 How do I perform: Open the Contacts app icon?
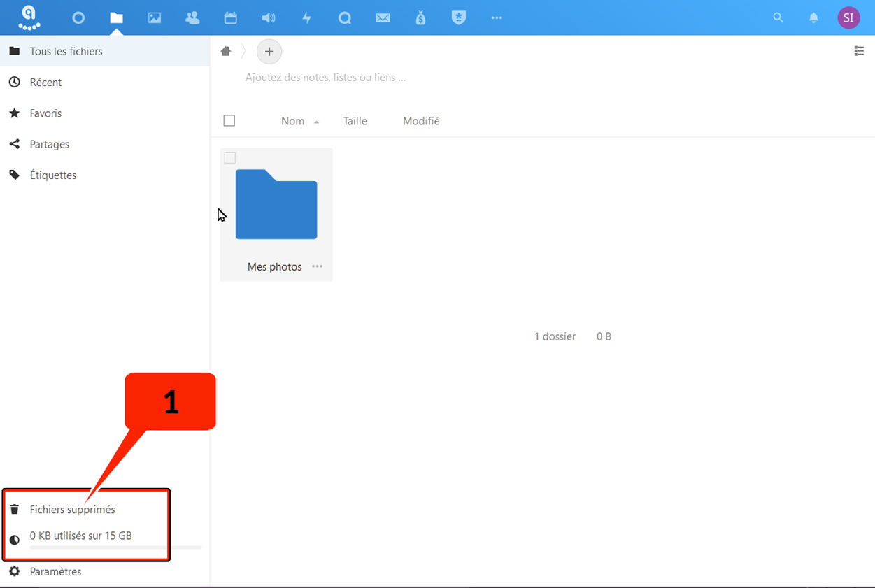192,18
